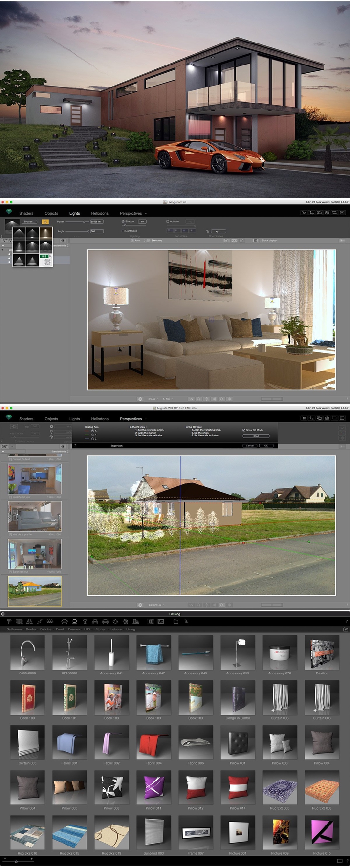Image resolution: width=350 pixels, height=868 pixels.
Task: Select the cup category icon in Catalog
Action: coord(75,621)
